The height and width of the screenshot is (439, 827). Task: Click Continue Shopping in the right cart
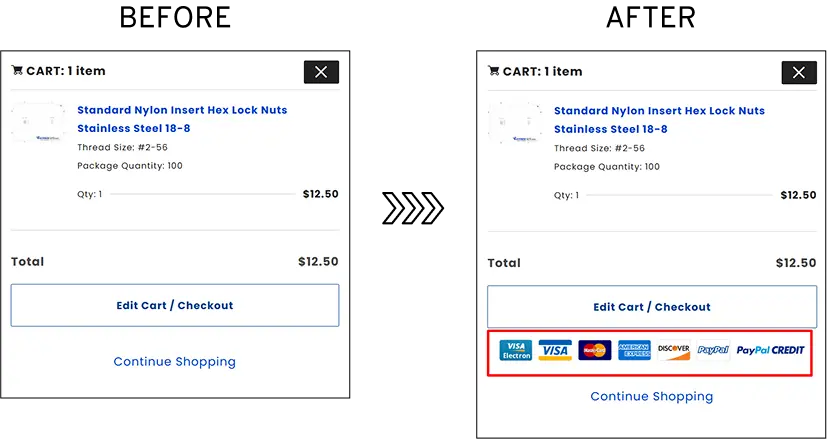point(652,396)
